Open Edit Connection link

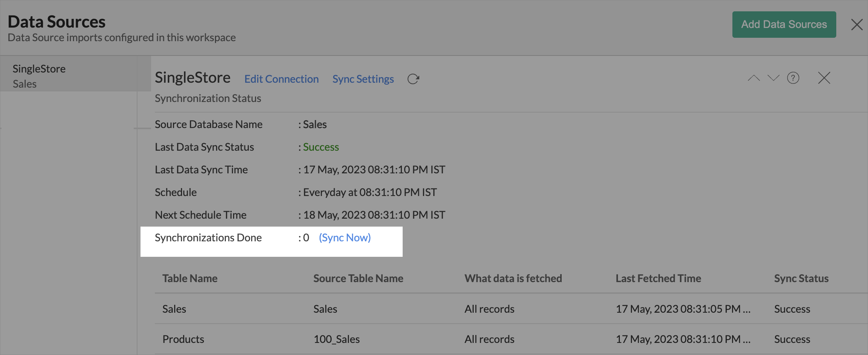pyautogui.click(x=281, y=79)
